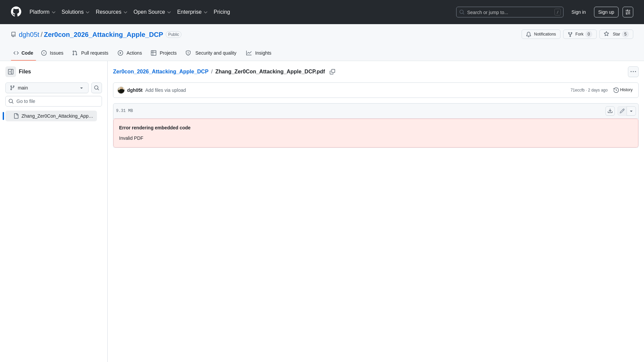Image resolution: width=644 pixels, height=362 pixels.
Task: Expand the Enterprise menu
Action: (192, 12)
